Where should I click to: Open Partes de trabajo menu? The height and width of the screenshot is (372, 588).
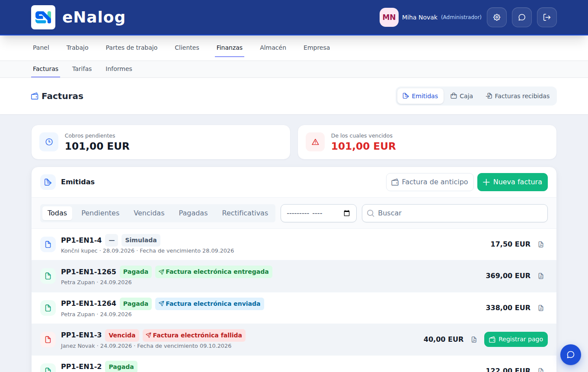click(131, 48)
